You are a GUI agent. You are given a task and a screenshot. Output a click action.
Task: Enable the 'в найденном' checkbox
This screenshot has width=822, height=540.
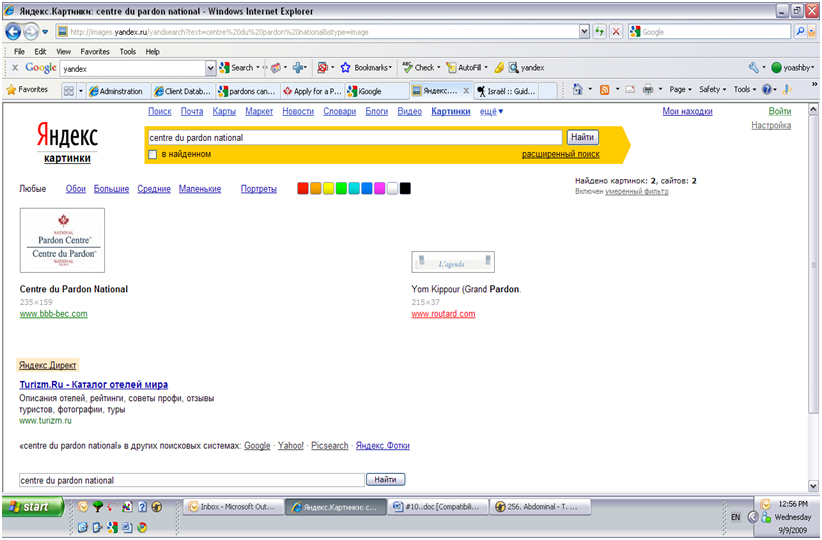tap(152, 154)
